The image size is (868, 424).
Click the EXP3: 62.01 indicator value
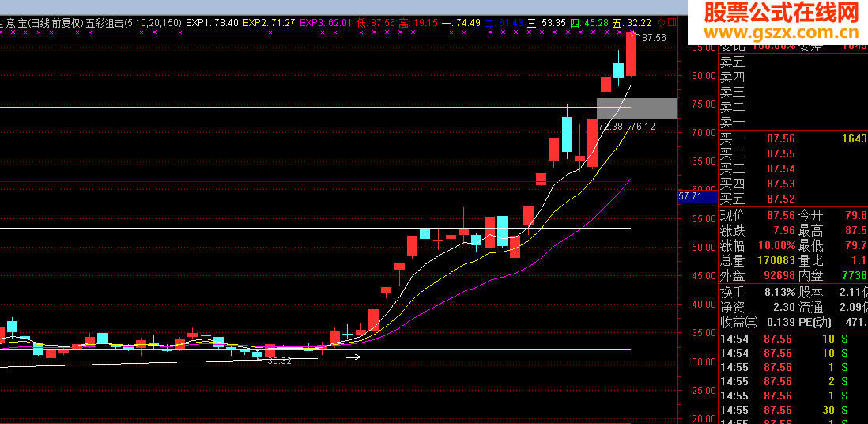tap(326, 23)
